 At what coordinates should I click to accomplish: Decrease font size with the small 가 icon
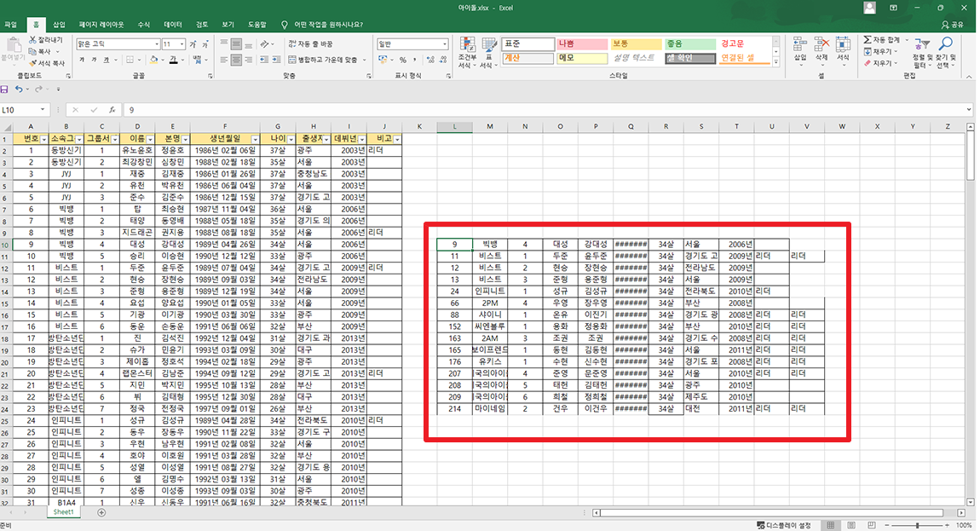point(205,44)
